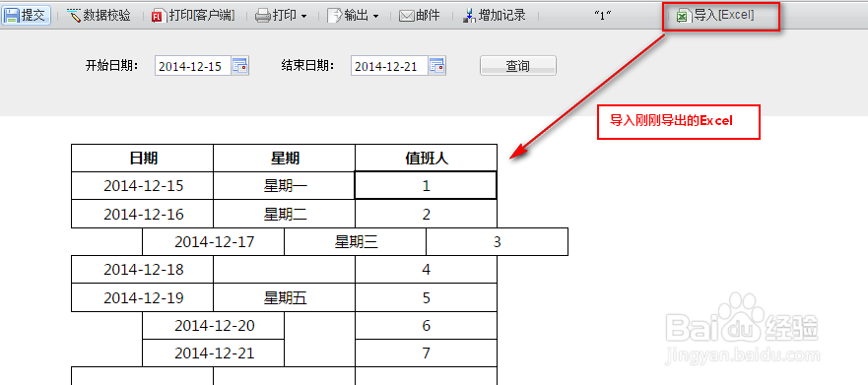Click the 输出 label in toolbar

(357, 16)
